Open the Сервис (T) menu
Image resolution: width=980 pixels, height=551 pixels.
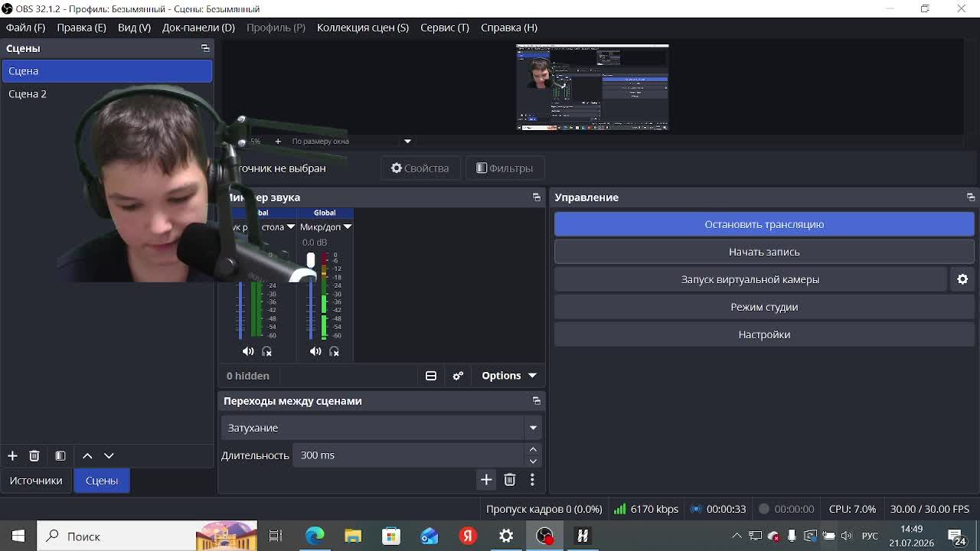(x=444, y=28)
